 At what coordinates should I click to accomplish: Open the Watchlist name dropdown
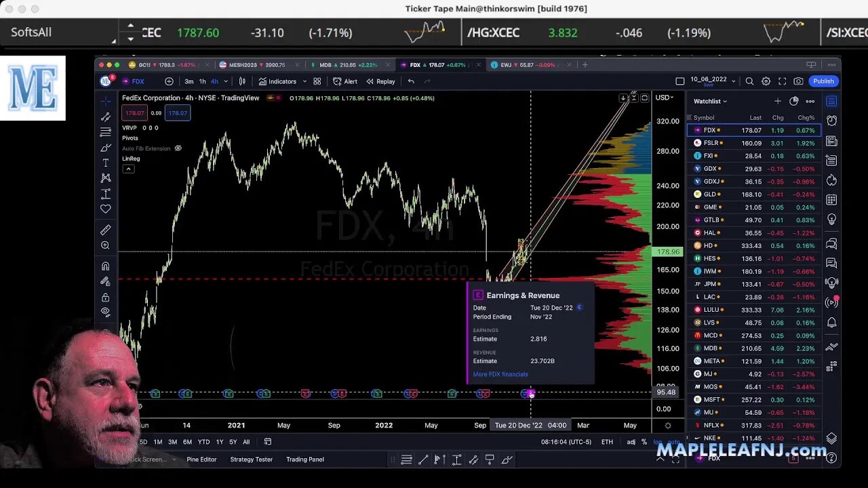tap(710, 102)
